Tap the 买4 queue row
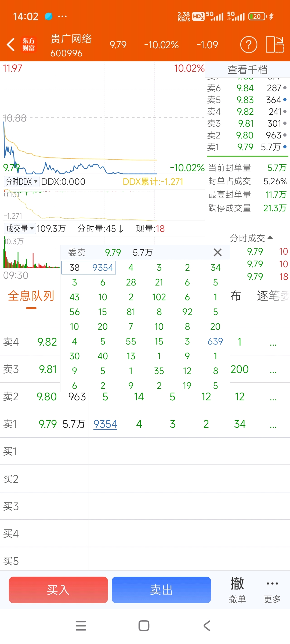 pos(145,533)
